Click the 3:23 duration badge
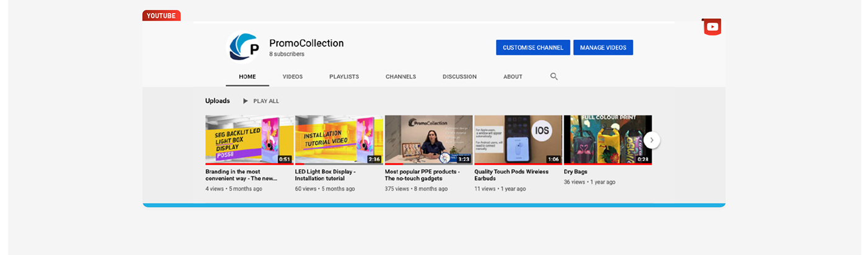The image size is (868, 255). point(464,159)
